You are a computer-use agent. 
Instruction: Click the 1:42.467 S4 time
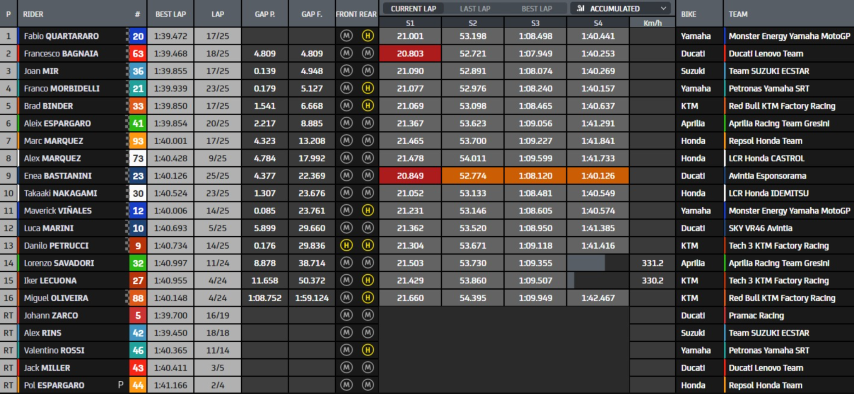(x=597, y=298)
